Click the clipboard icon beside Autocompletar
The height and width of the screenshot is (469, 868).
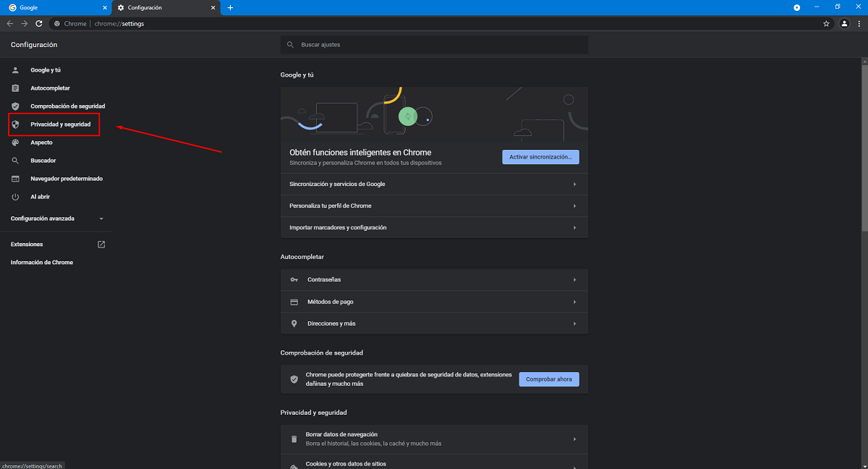point(15,88)
